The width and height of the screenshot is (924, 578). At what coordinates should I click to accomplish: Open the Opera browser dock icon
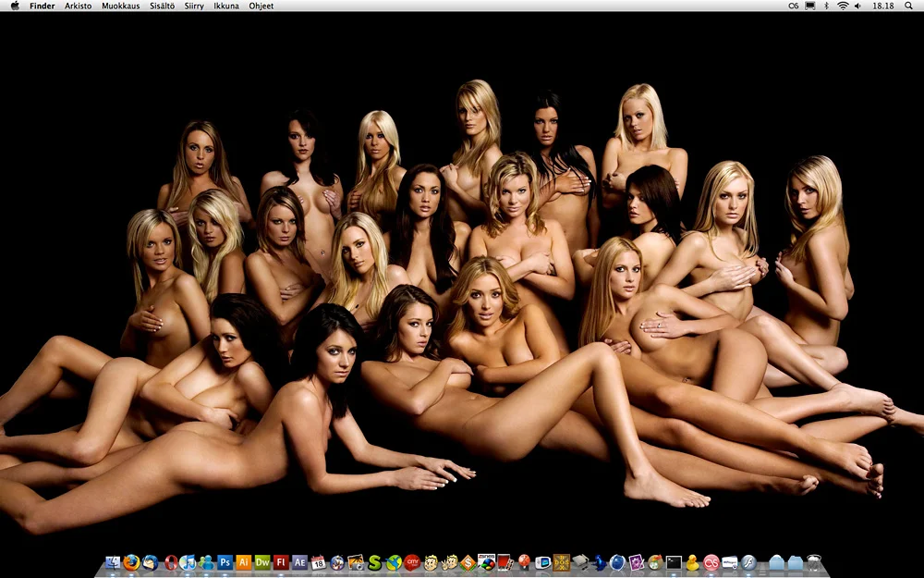171,562
